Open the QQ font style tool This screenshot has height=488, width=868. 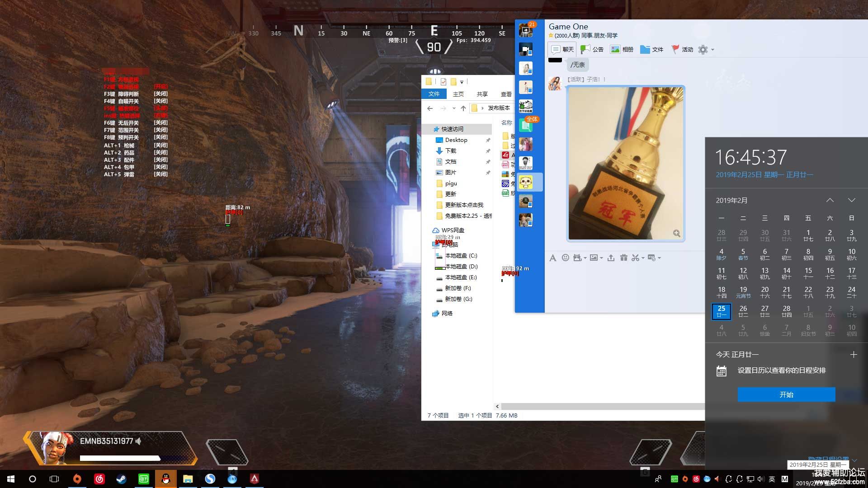pos(552,258)
